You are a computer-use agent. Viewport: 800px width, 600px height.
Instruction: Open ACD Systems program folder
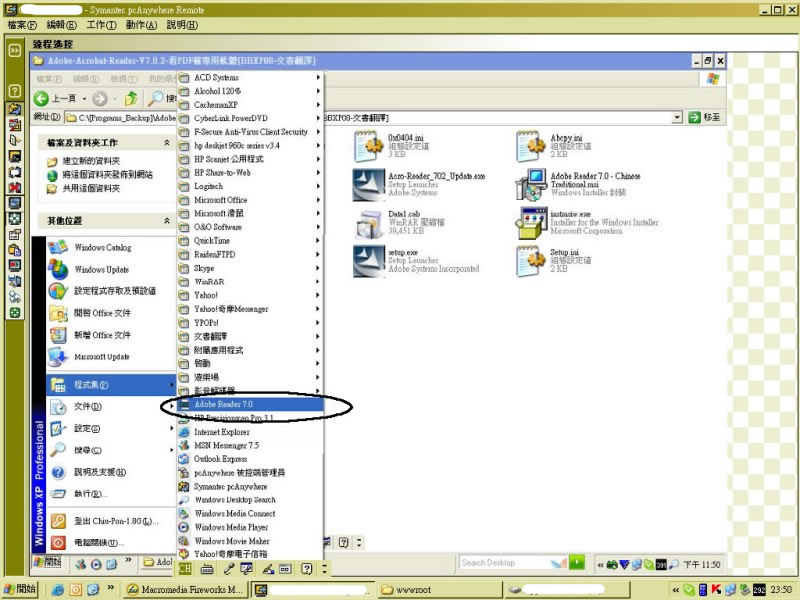[250, 78]
